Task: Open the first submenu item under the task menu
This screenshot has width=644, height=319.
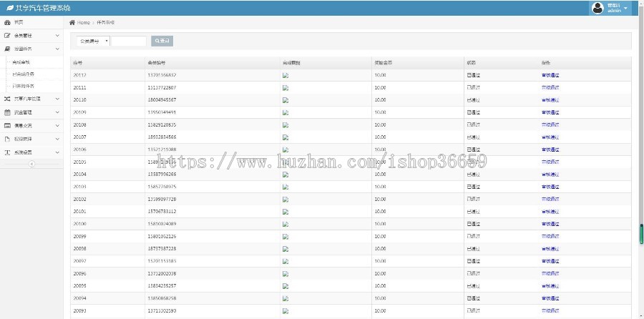Action: 21,62
